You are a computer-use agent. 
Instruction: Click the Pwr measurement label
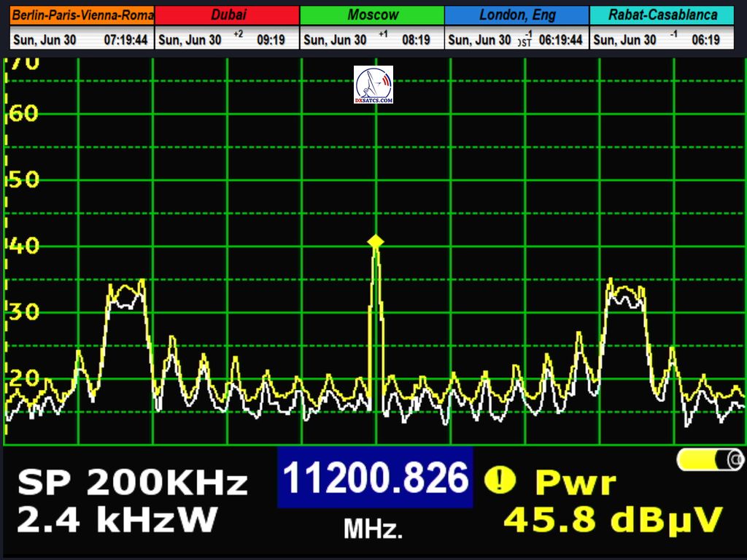(x=576, y=482)
